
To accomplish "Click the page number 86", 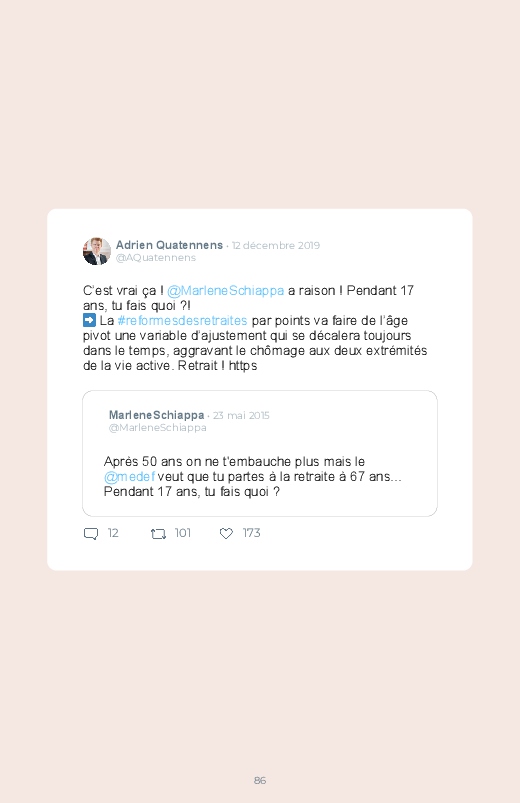I will (260, 780).
